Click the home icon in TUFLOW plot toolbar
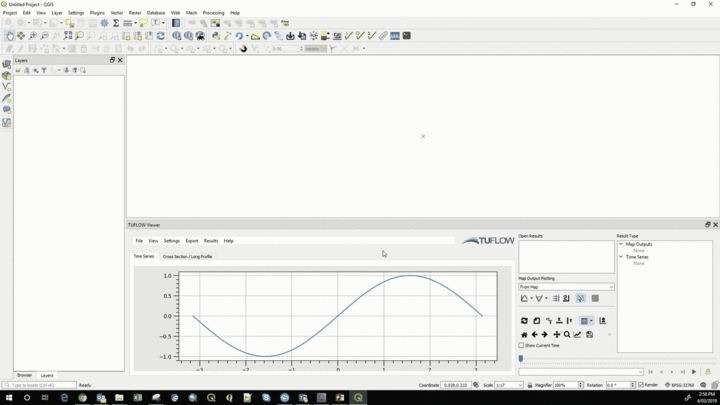 (x=524, y=335)
